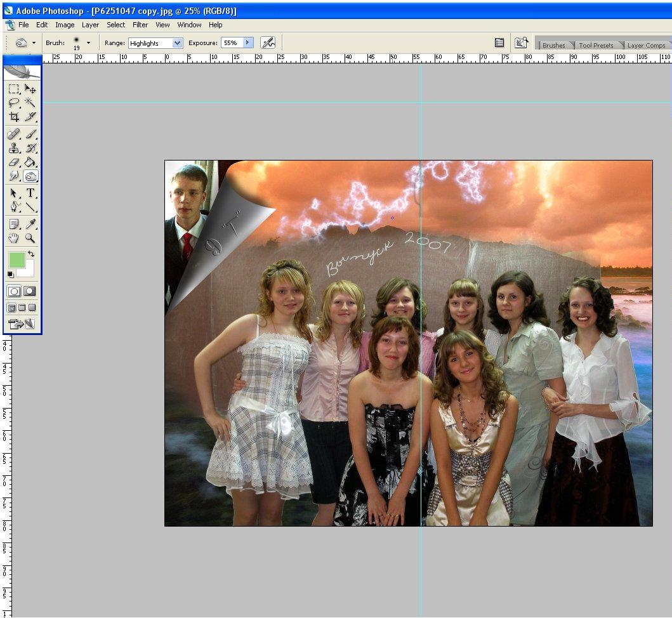The height and width of the screenshot is (618, 672).
Task: Pick the Crop tool
Action: tap(14, 117)
